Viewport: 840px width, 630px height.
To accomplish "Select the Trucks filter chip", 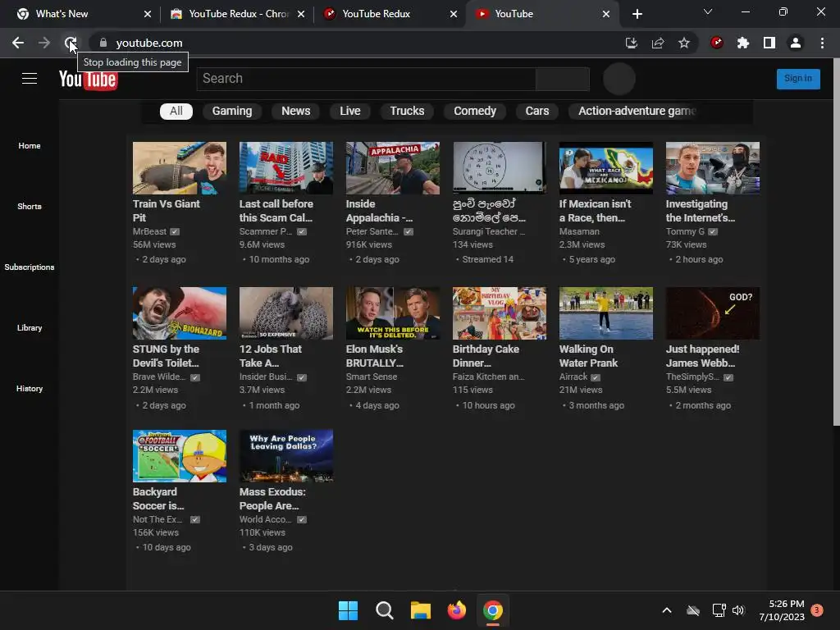I will click(x=407, y=111).
